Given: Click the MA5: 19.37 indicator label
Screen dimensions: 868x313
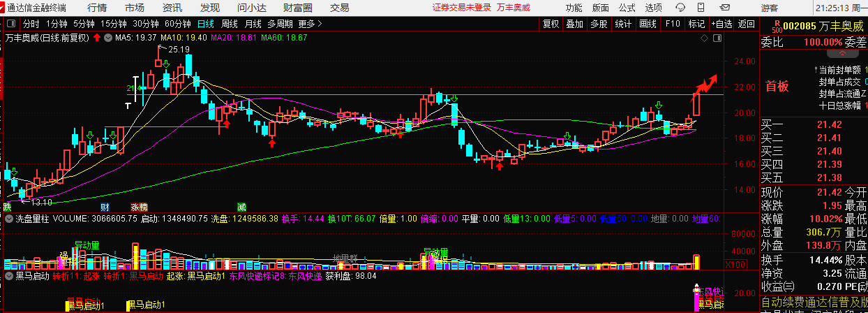Looking at the screenshot, I should tap(135, 37).
